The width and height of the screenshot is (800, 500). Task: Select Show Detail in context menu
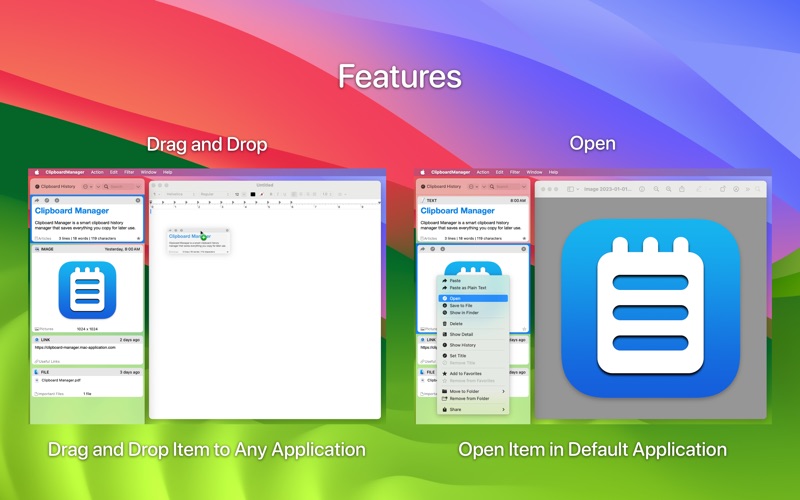click(x=473, y=335)
